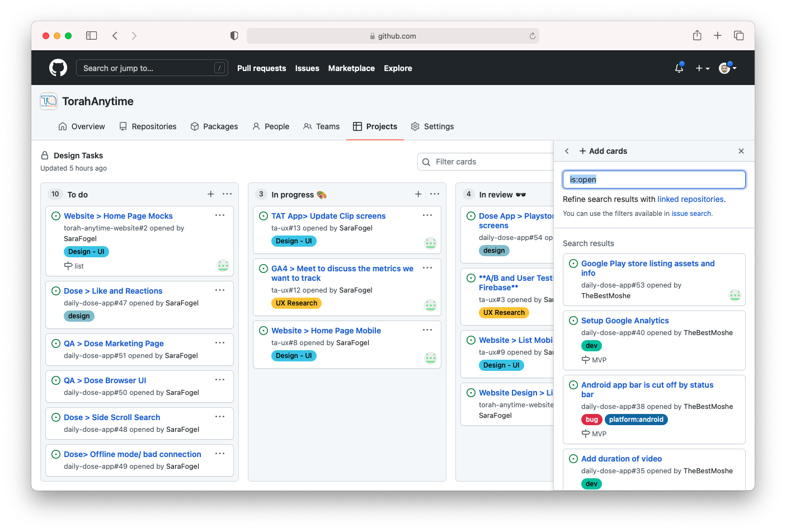Image resolution: width=786 pixels, height=532 pixels.
Task: Click the linked repositories link
Action: click(690, 199)
